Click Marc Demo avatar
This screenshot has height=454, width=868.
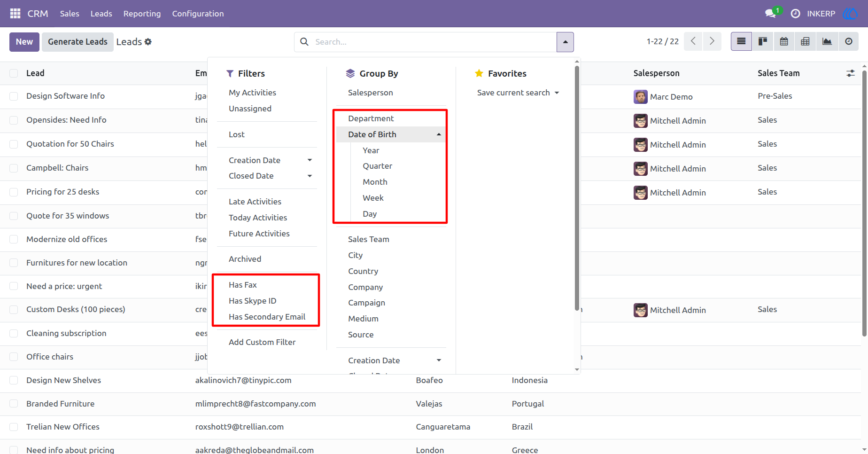click(x=640, y=97)
